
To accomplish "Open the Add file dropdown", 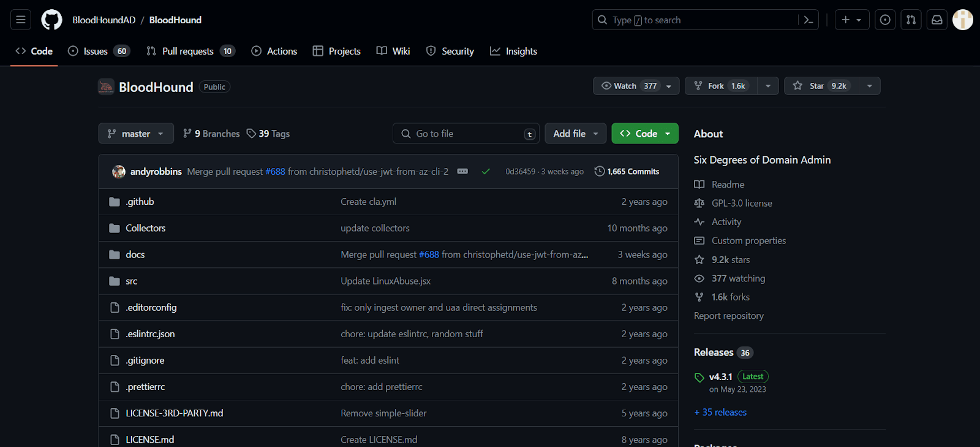I will click(576, 134).
